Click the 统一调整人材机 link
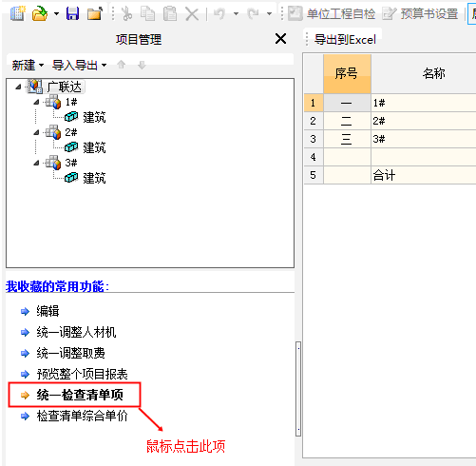The image size is (476, 466). click(x=76, y=332)
